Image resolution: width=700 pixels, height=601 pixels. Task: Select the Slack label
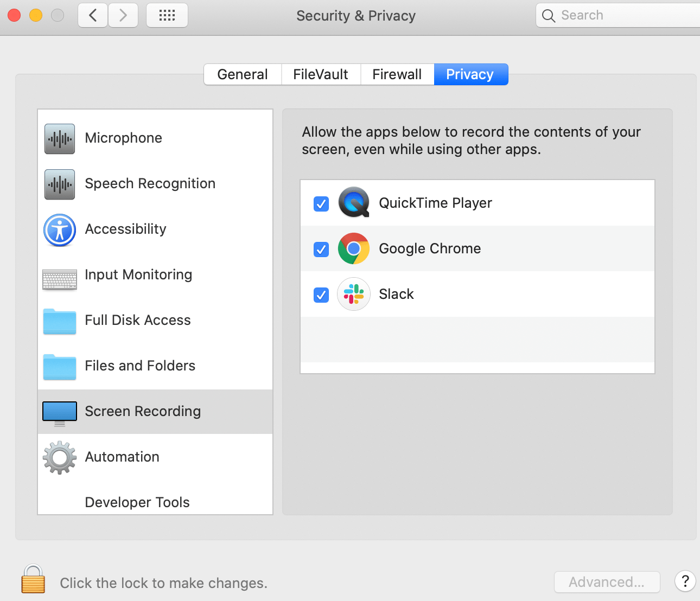(396, 294)
